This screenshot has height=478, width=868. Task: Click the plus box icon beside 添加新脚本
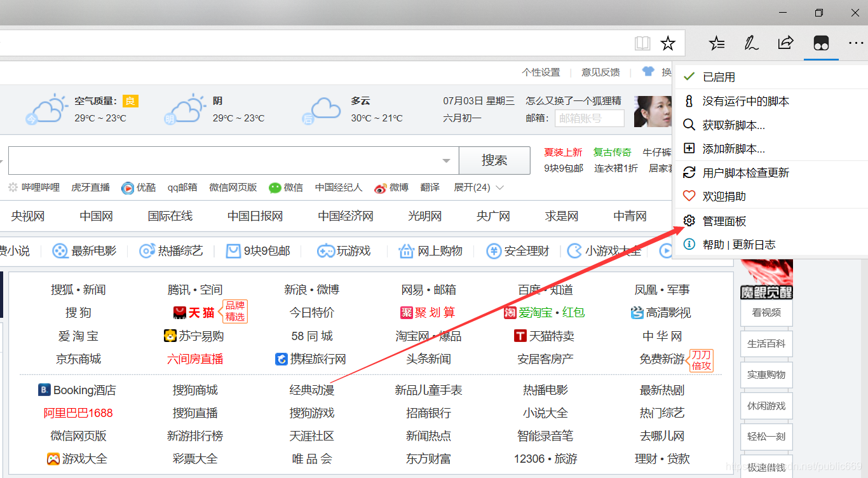point(689,148)
